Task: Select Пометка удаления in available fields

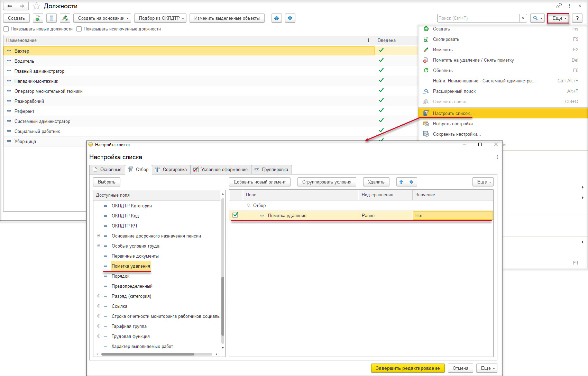Action: pos(131,266)
